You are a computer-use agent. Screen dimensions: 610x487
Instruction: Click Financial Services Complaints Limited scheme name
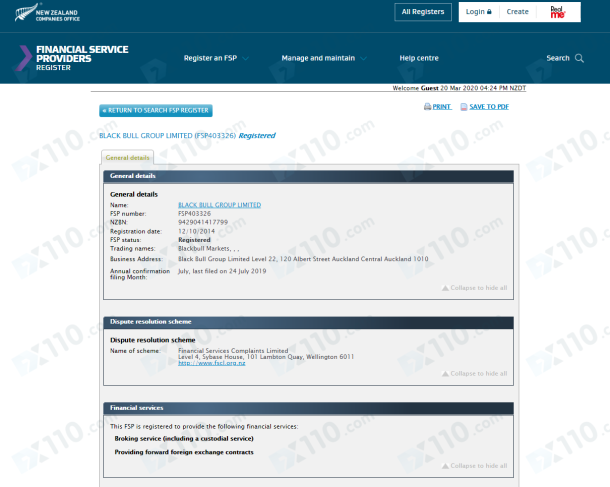point(233,350)
